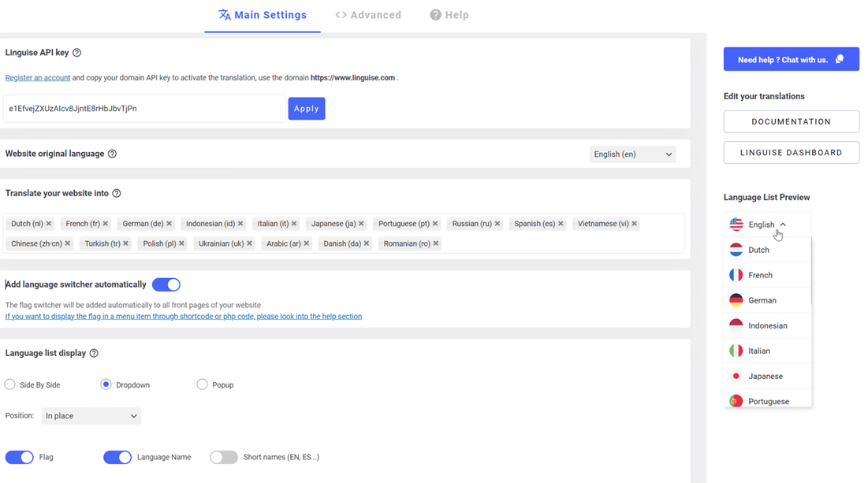Viewport: 868px width, 483px height.
Task: Click the Apply button for API key
Action: point(307,109)
